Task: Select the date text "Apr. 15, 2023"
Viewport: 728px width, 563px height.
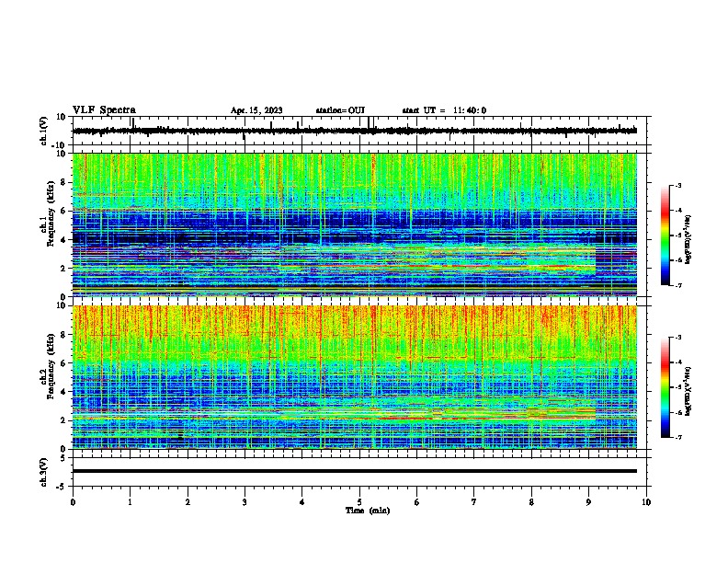Action: pos(256,110)
